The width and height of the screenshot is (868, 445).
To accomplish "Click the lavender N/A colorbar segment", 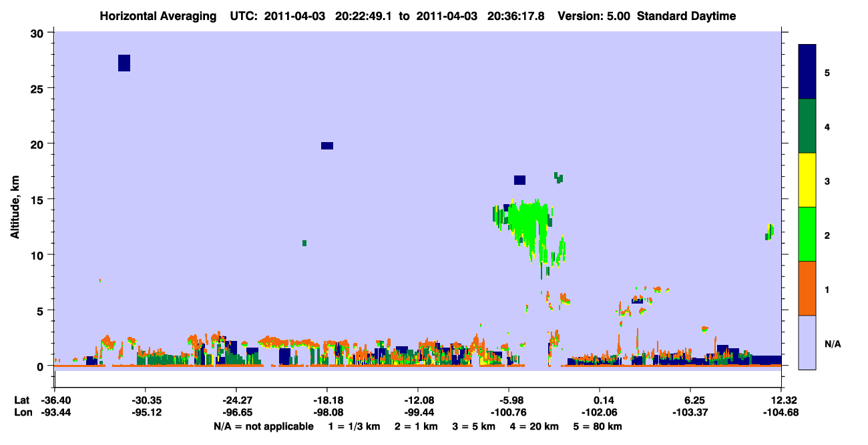I will (x=807, y=342).
